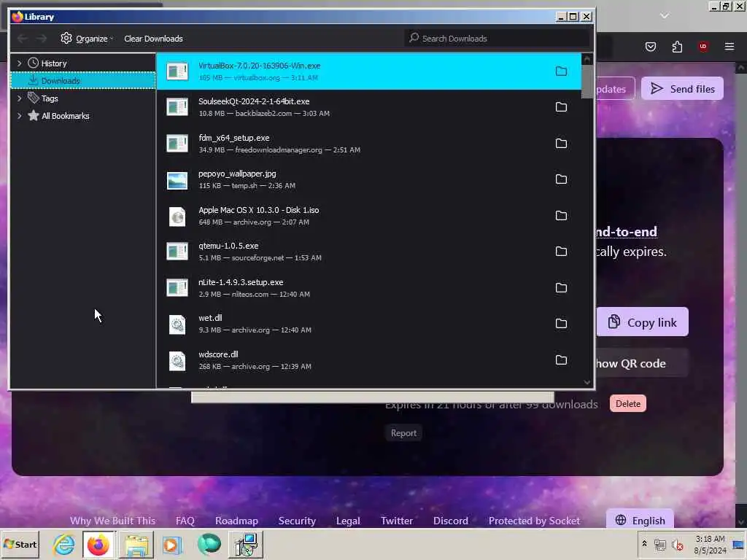Viewport: 747px width, 560px height.
Task: Open the Security footer link
Action: [297, 521]
